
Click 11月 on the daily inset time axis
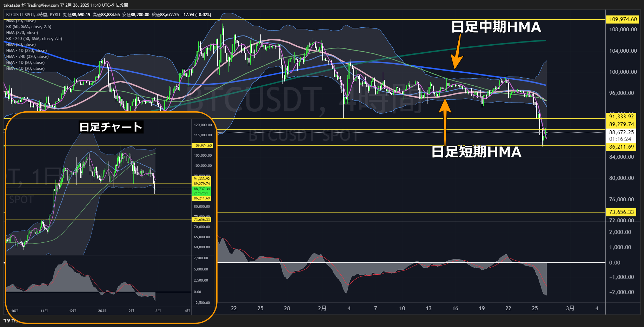pyautogui.click(x=44, y=311)
